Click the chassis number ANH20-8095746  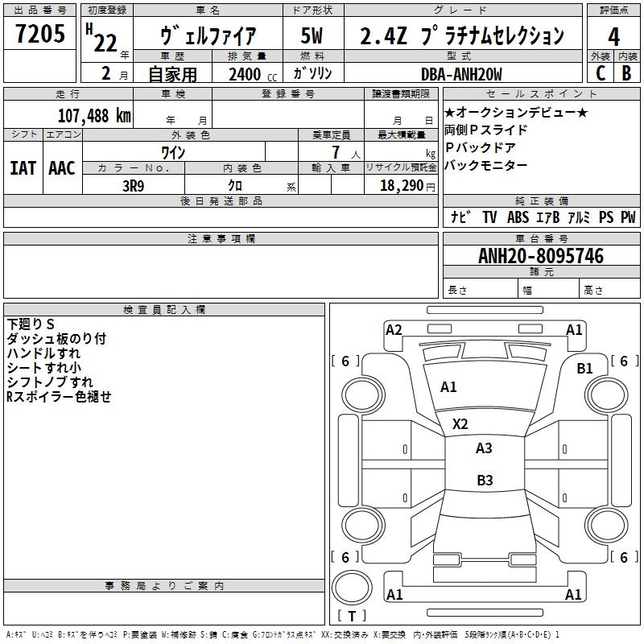[x=540, y=256]
